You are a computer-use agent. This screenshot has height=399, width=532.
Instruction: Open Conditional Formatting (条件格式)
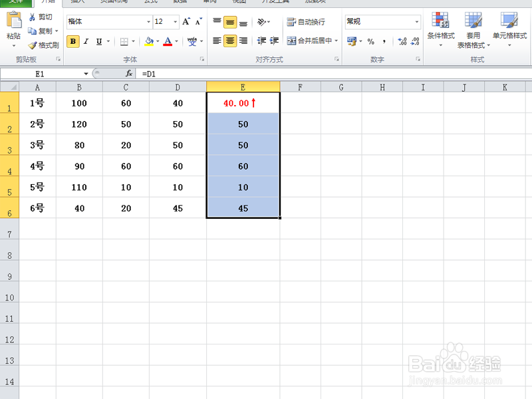point(441,29)
